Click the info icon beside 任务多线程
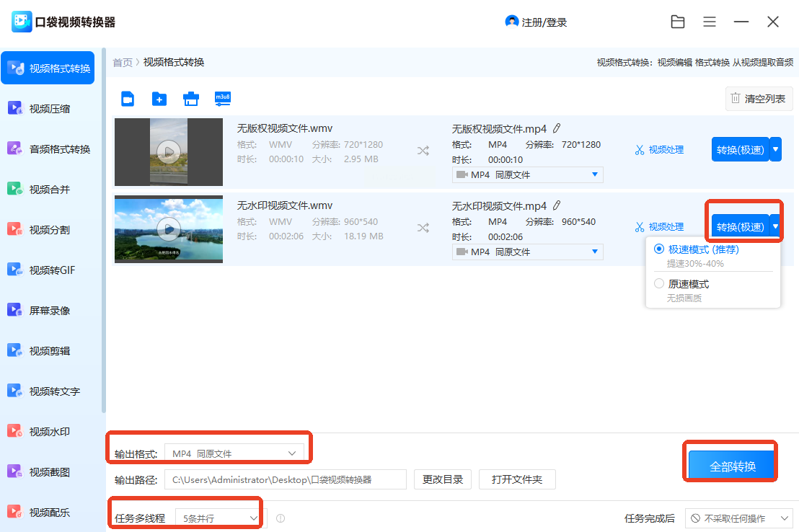This screenshot has width=799, height=532. tap(281, 518)
